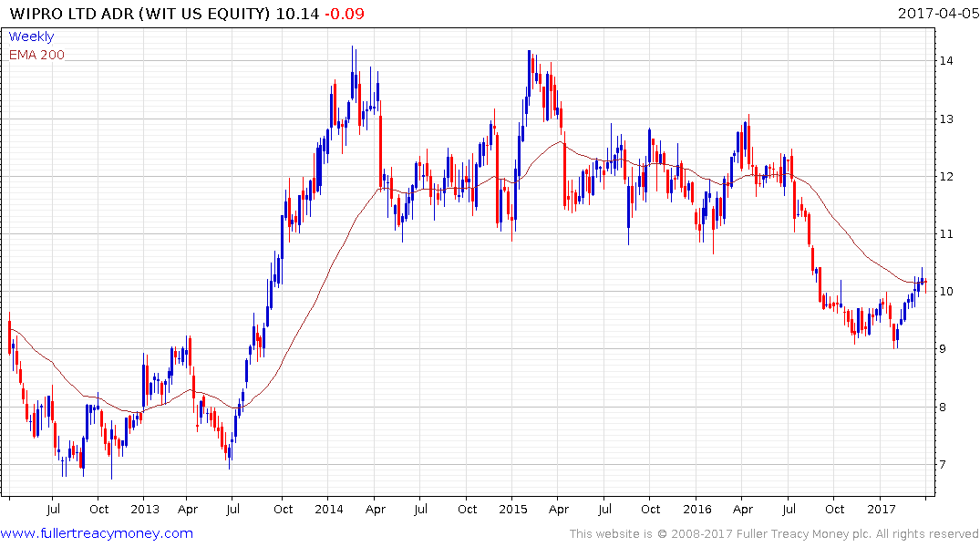The image size is (980, 547).
Task: Click the Weekly interval label
Action: pyautogui.click(x=31, y=36)
